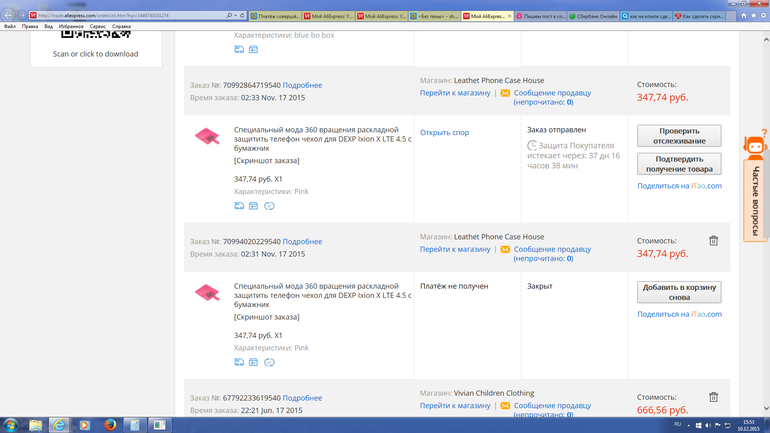Image resolution: width=770 pixels, height=433 pixels.
Task: Delete order 70994020229540 with trash icon
Action: [713, 241]
